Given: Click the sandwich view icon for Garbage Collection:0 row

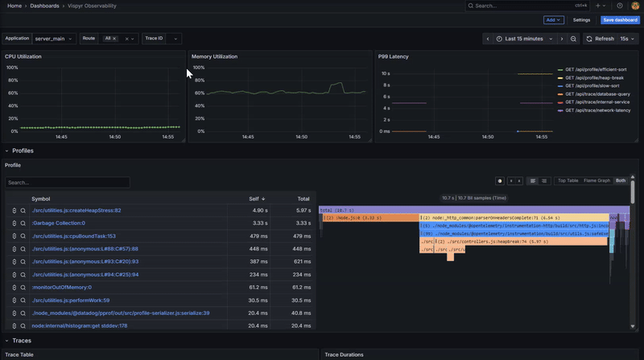Looking at the screenshot, I should [x=14, y=223].
